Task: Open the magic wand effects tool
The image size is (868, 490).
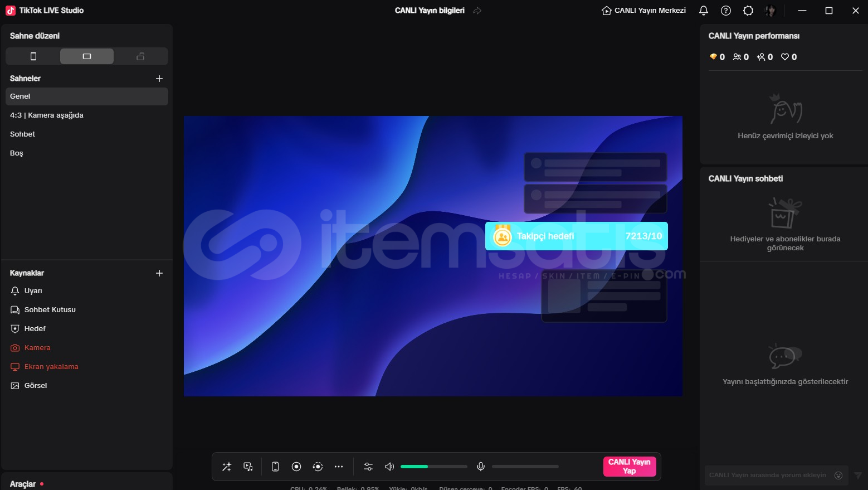Action: [x=227, y=467]
